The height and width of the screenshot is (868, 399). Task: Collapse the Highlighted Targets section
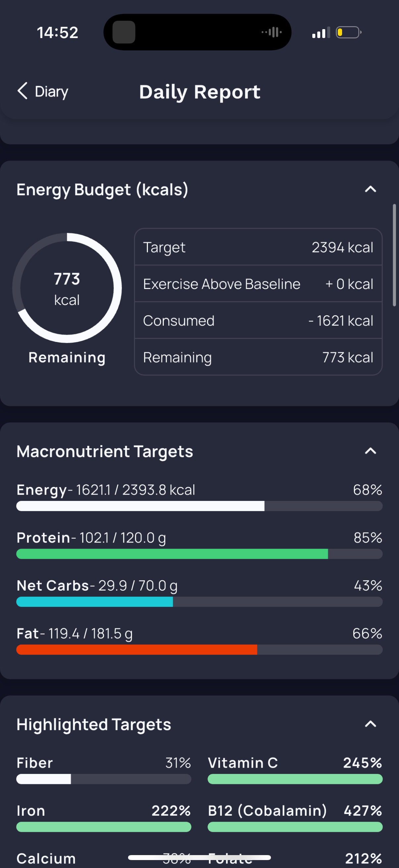[370, 724]
